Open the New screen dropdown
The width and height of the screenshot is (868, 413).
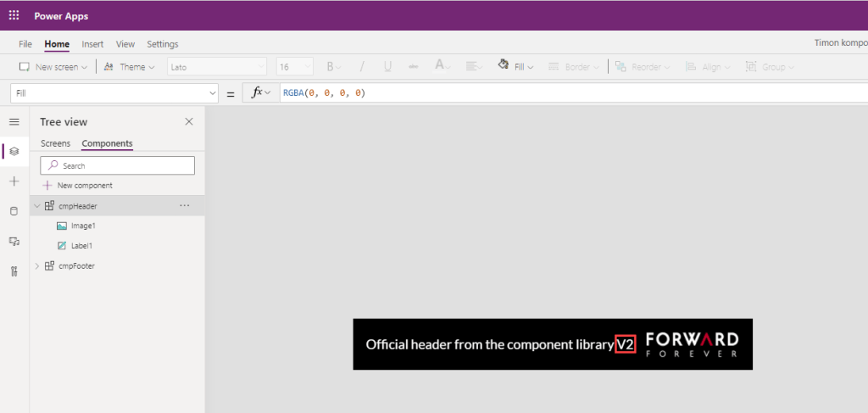coord(53,67)
